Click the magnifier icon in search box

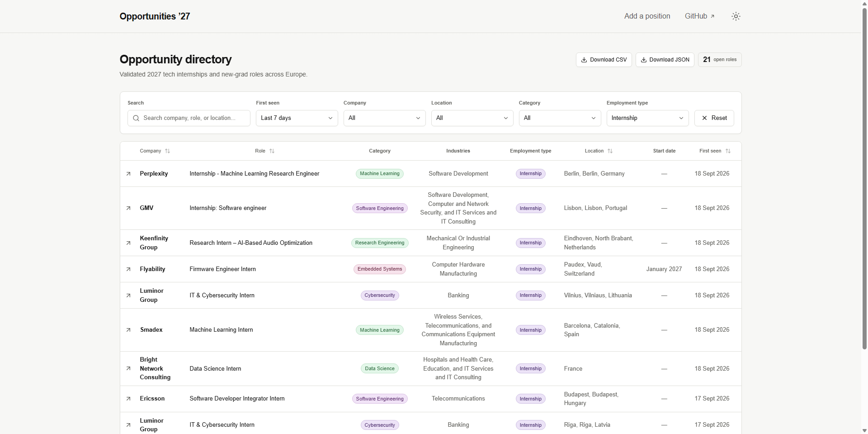tap(136, 118)
